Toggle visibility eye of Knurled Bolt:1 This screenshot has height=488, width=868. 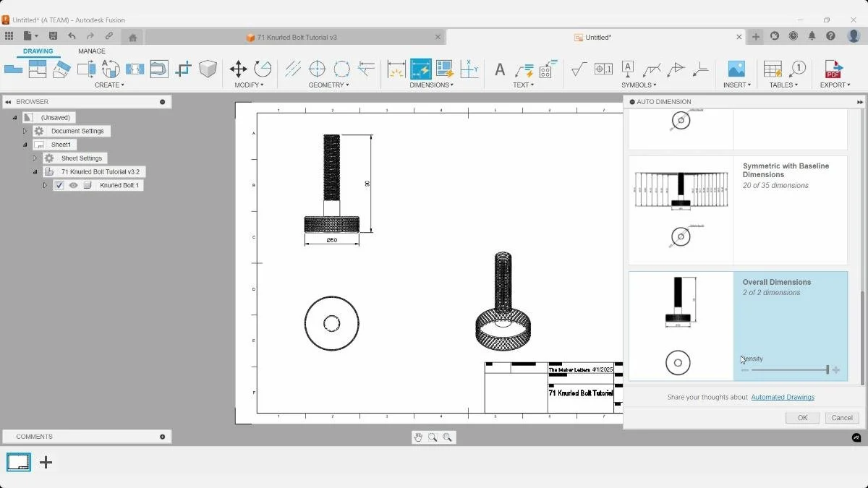[x=73, y=185]
